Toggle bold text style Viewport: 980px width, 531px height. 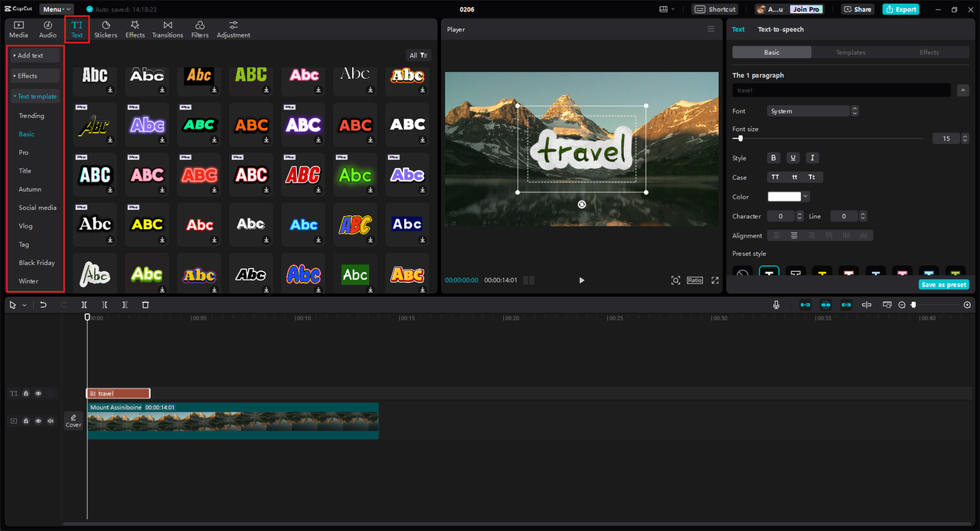pyautogui.click(x=774, y=158)
